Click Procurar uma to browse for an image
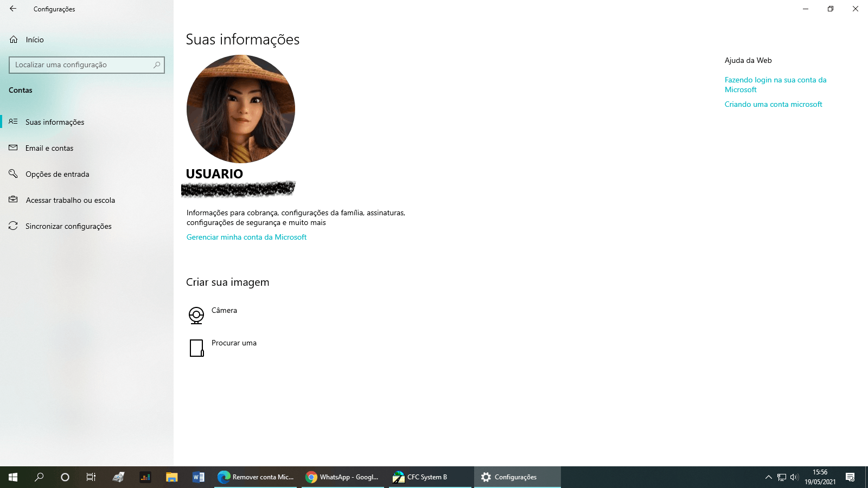The image size is (868, 488). [222, 347]
